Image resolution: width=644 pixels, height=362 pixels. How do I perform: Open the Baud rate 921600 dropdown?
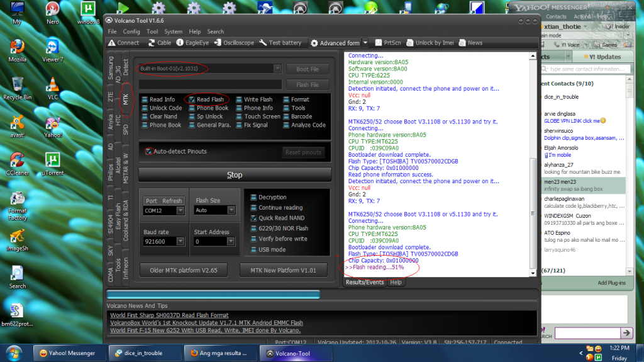[x=180, y=242]
